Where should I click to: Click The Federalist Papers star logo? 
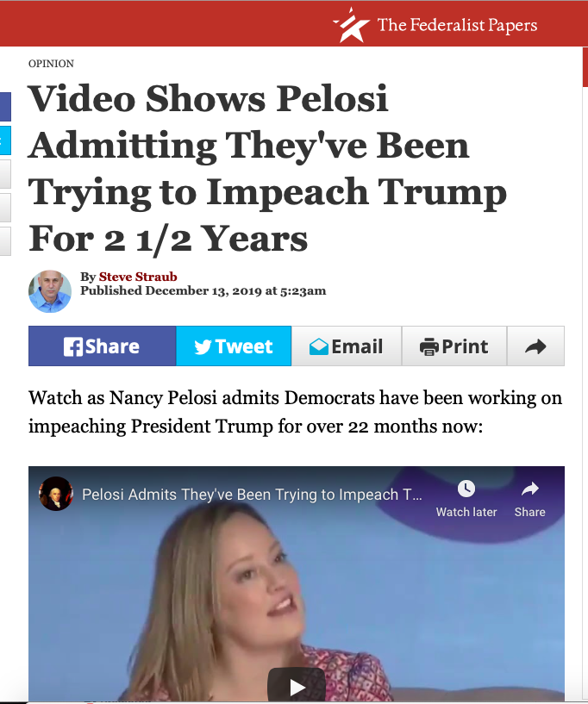tap(351, 25)
